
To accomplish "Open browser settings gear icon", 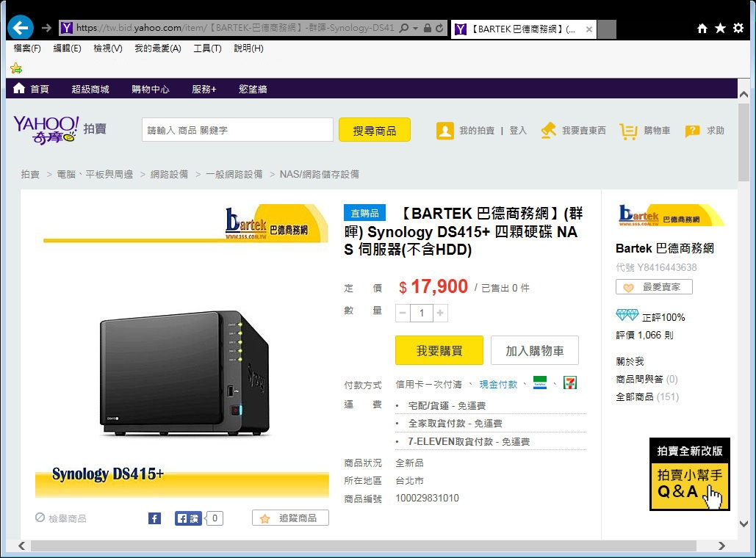I will point(738,29).
